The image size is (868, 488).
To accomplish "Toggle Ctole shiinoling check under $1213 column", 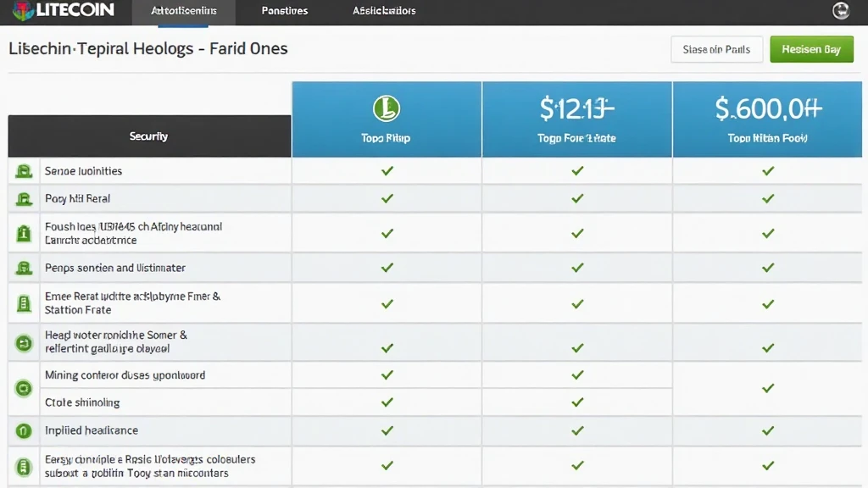I will [x=577, y=402].
